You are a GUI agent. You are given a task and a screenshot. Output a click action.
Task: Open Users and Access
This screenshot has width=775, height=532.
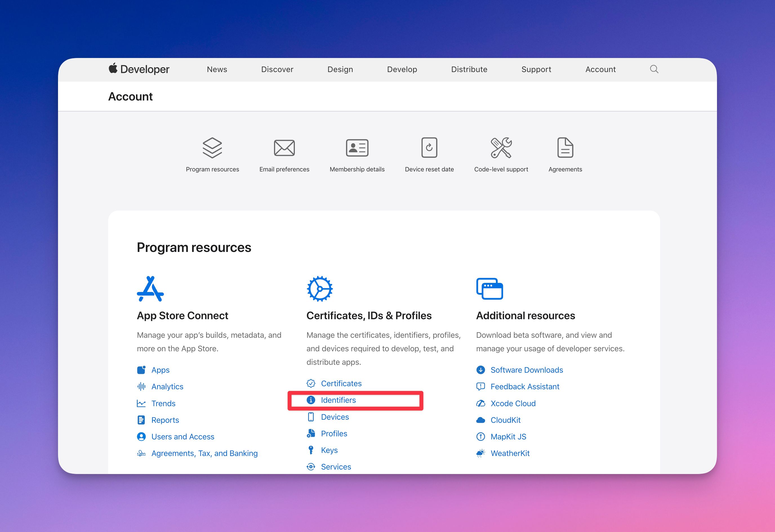(183, 436)
